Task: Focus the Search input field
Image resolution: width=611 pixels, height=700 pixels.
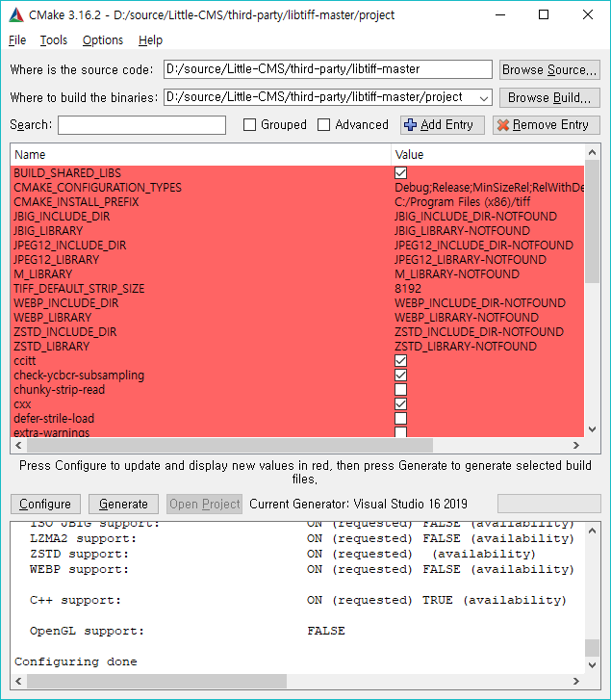Action: point(141,125)
